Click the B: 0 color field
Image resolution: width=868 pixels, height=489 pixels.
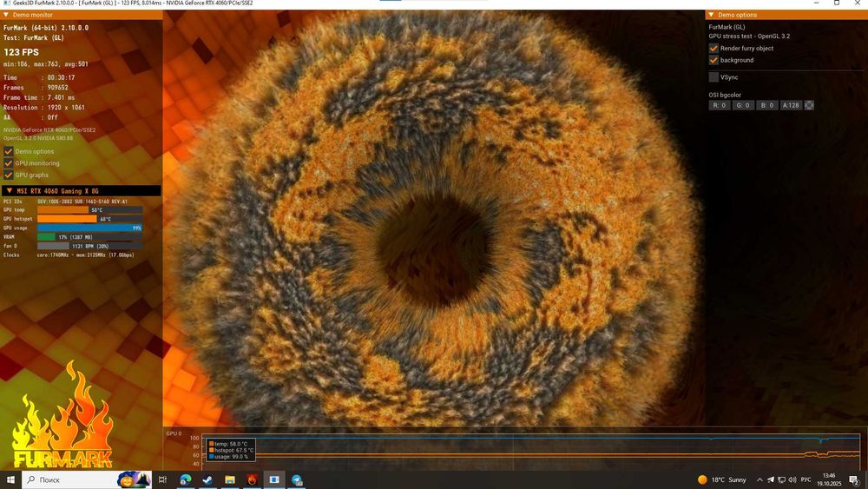(766, 105)
